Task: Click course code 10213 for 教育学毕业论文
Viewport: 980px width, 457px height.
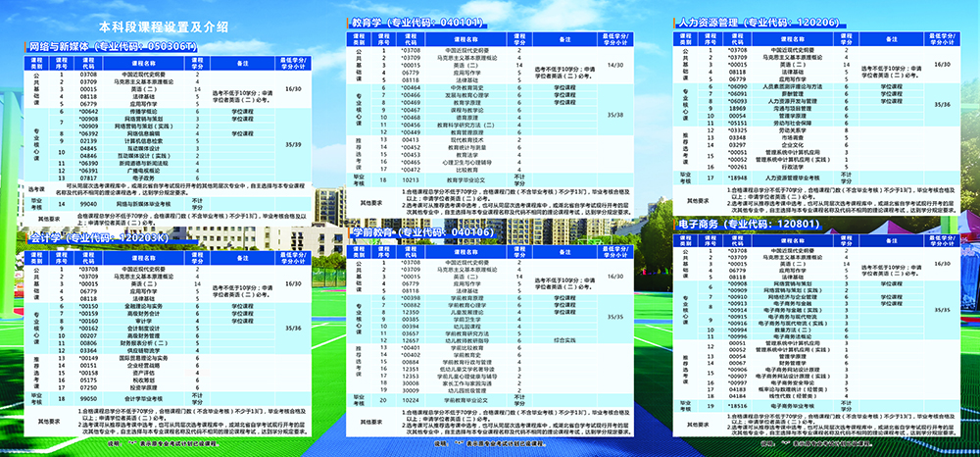Action: [x=412, y=180]
